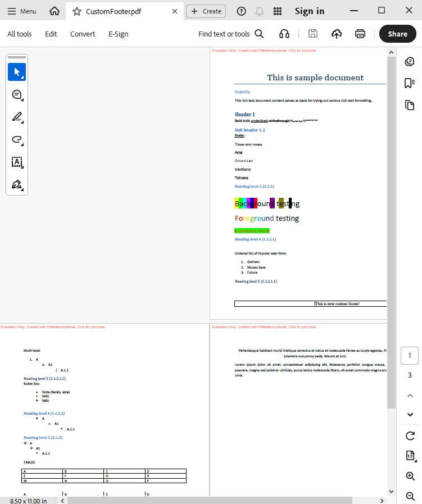The image size is (422, 504).
Task: Go to the Home view
Action: pos(55,11)
